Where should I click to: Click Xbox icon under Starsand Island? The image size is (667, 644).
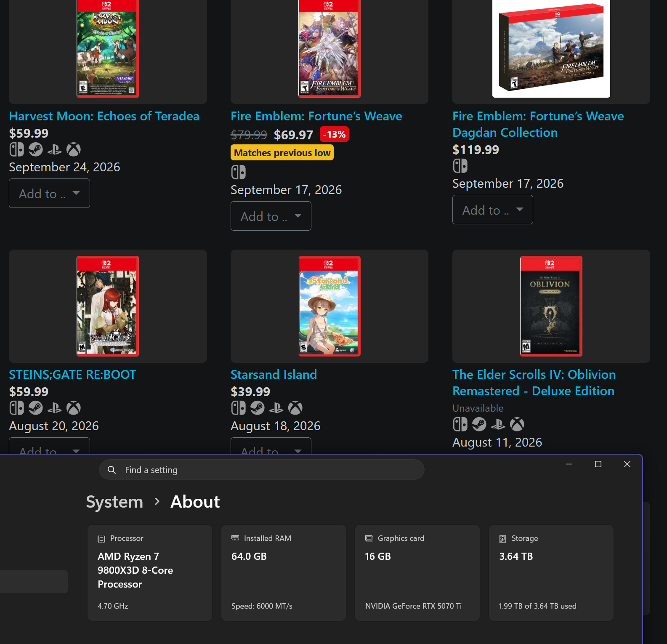coord(295,408)
